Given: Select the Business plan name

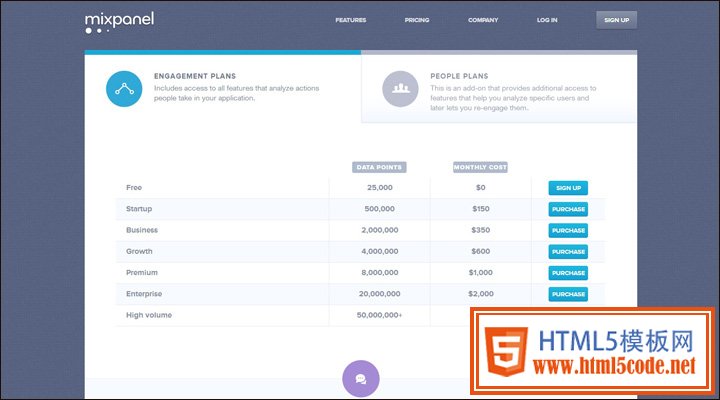Looking at the screenshot, I should (x=142, y=230).
